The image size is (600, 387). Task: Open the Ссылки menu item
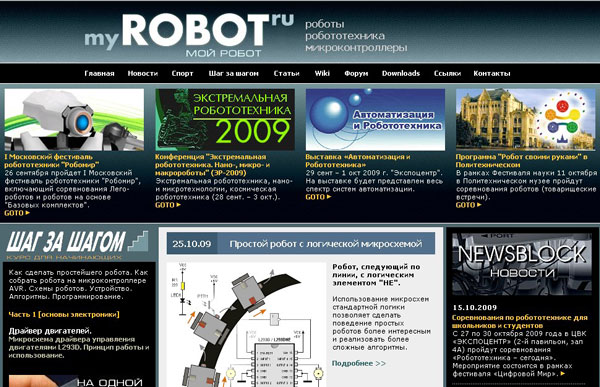[447, 73]
